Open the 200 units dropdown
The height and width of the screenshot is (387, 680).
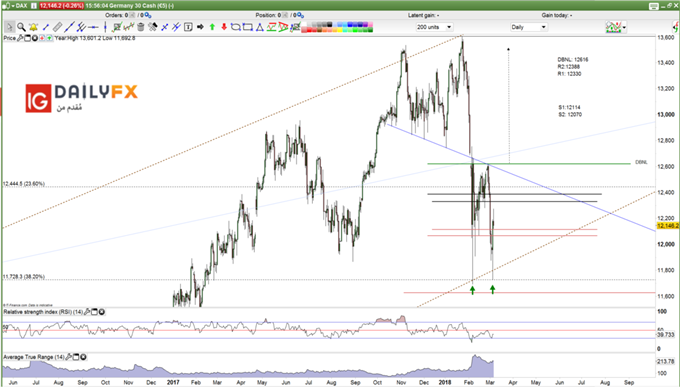(434, 27)
